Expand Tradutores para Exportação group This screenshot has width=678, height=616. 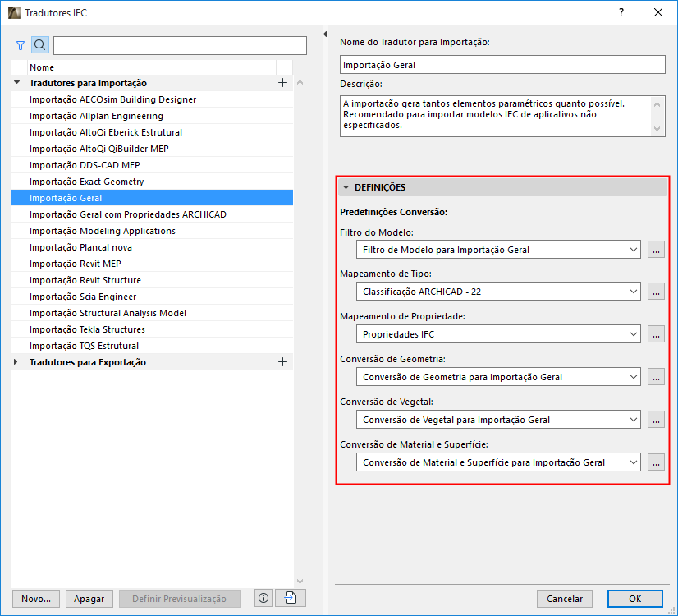click(x=16, y=361)
